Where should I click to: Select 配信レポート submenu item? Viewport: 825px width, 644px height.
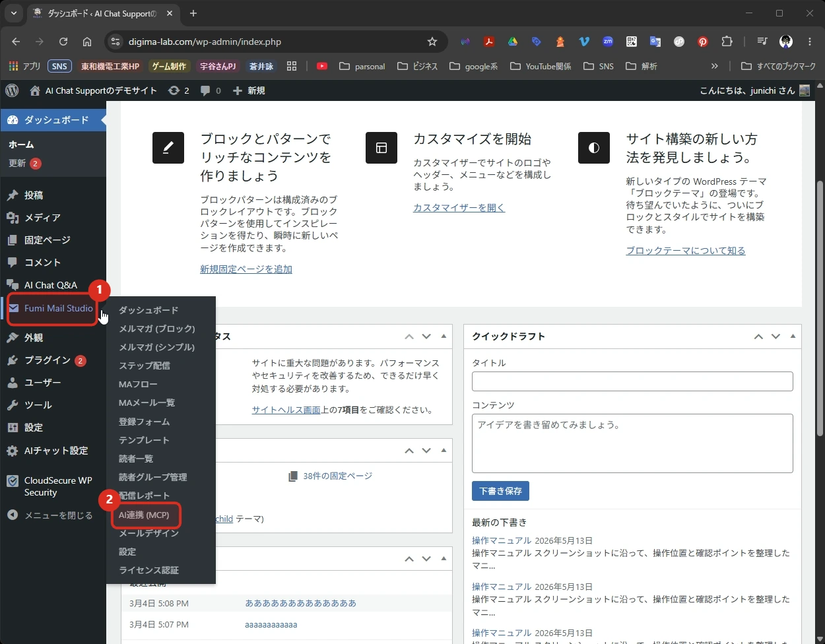click(145, 496)
